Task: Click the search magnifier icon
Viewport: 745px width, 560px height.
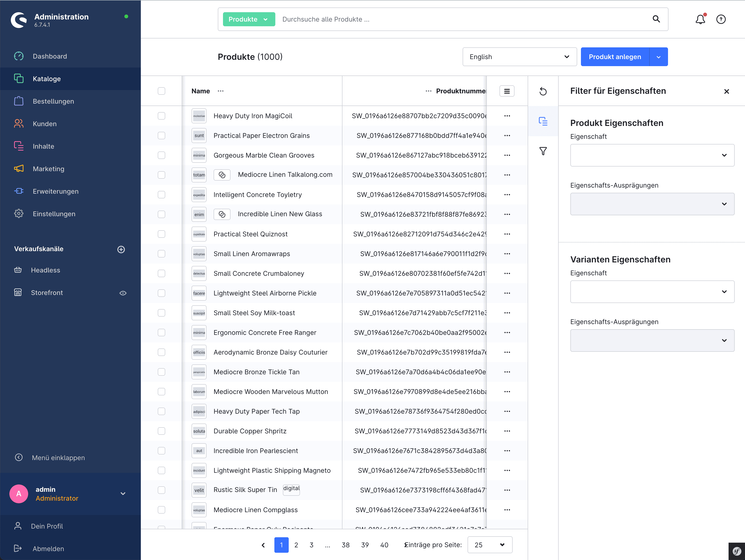Action: 656,19
